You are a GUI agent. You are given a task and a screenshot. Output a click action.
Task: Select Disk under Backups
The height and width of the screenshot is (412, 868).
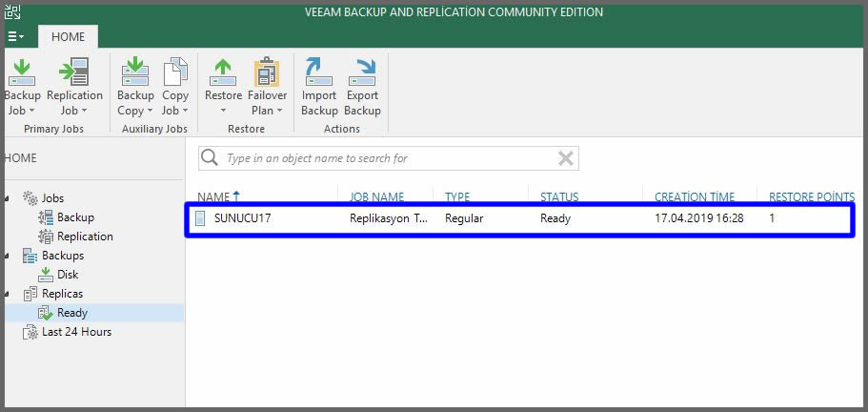coord(68,275)
